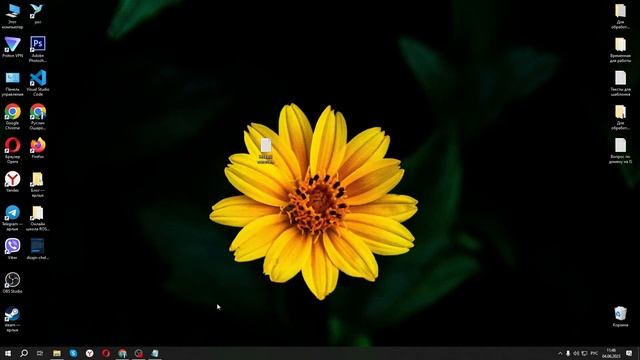Open the second Chrome icon on the taskbar
Viewport: 640px width, 360px height.
point(138,353)
